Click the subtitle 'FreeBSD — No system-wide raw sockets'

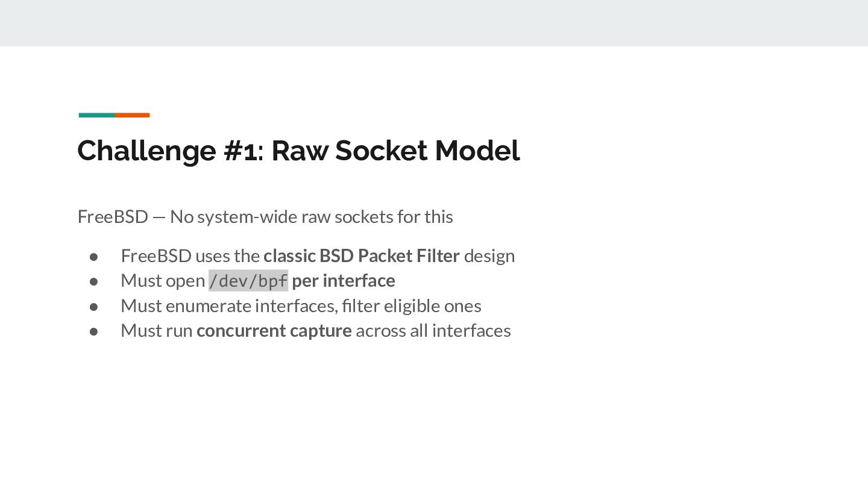point(265,216)
